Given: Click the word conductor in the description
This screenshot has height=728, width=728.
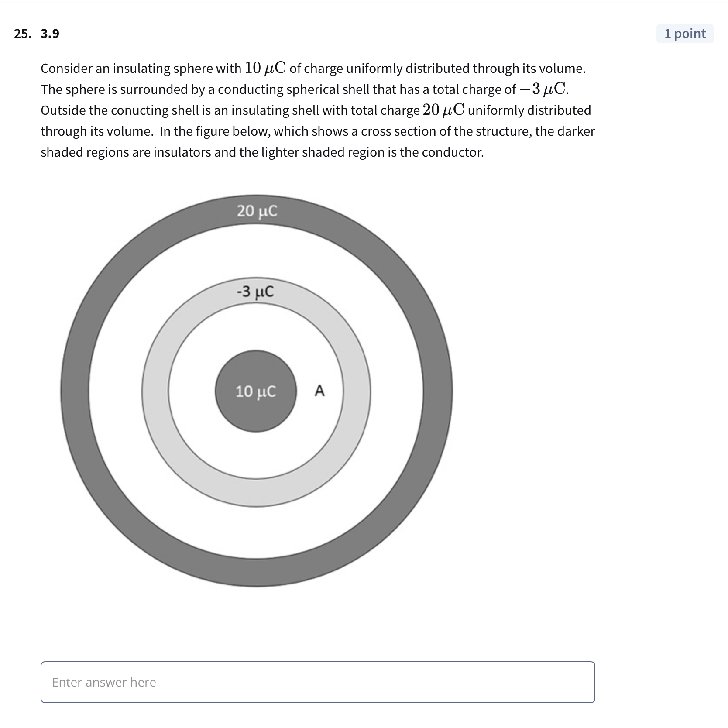Looking at the screenshot, I should click(x=452, y=152).
